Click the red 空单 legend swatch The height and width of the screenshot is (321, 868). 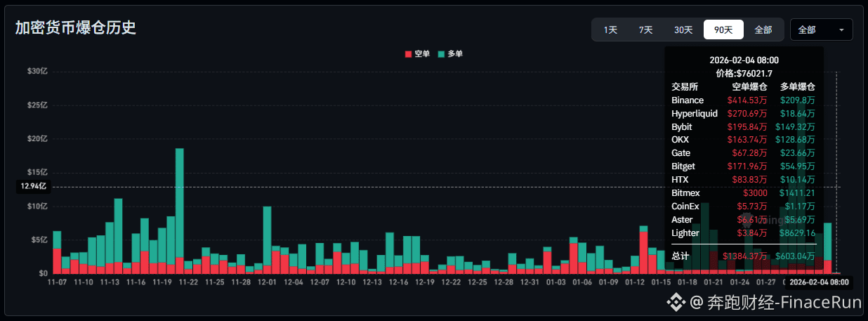(x=408, y=54)
